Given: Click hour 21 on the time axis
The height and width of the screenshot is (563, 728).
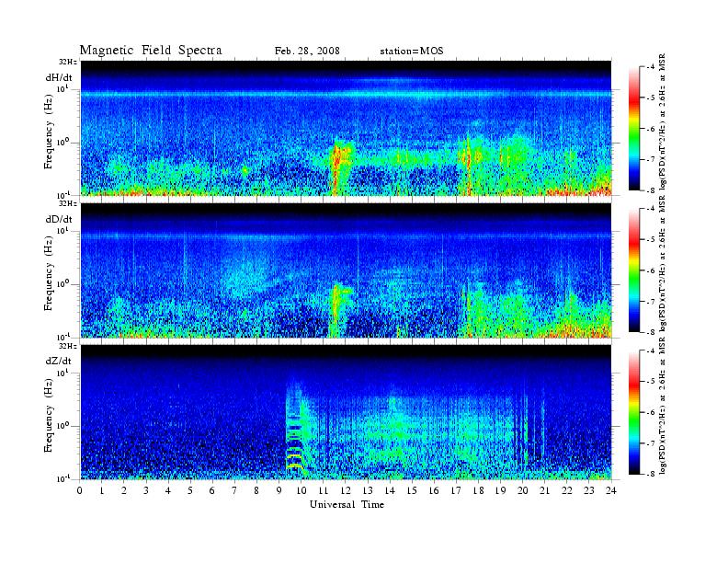Looking at the screenshot, I should 544,490.
